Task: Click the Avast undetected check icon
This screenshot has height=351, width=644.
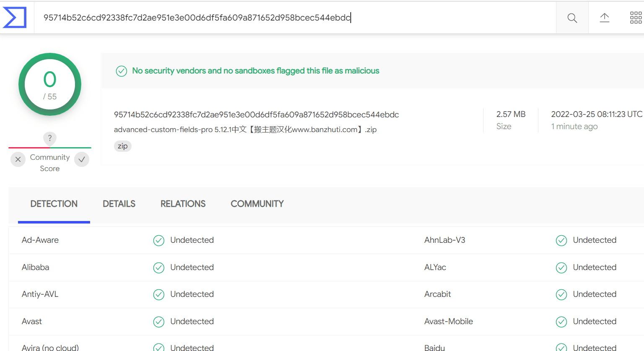Action: coord(159,322)
